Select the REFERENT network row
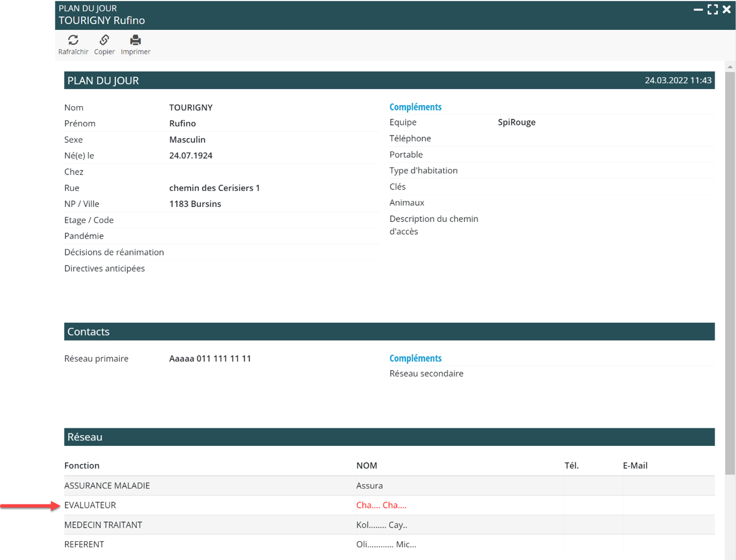The image size is (736, 560). [x=84, y=545]
